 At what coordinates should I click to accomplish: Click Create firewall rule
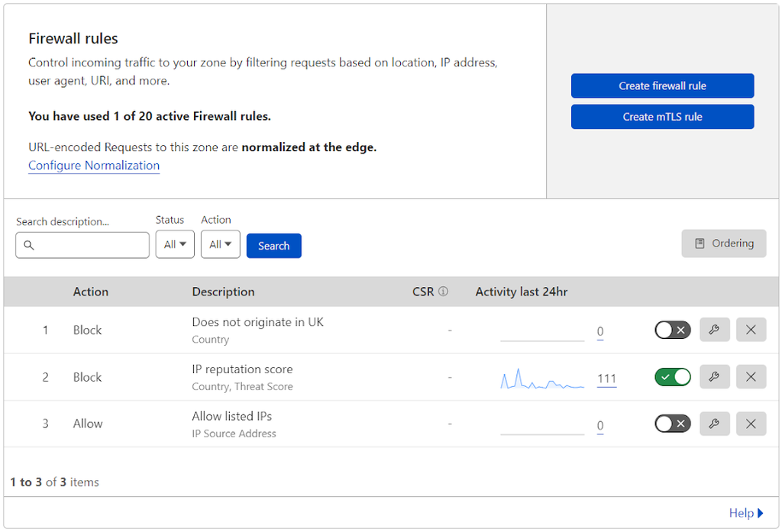(x=661, y=85)
